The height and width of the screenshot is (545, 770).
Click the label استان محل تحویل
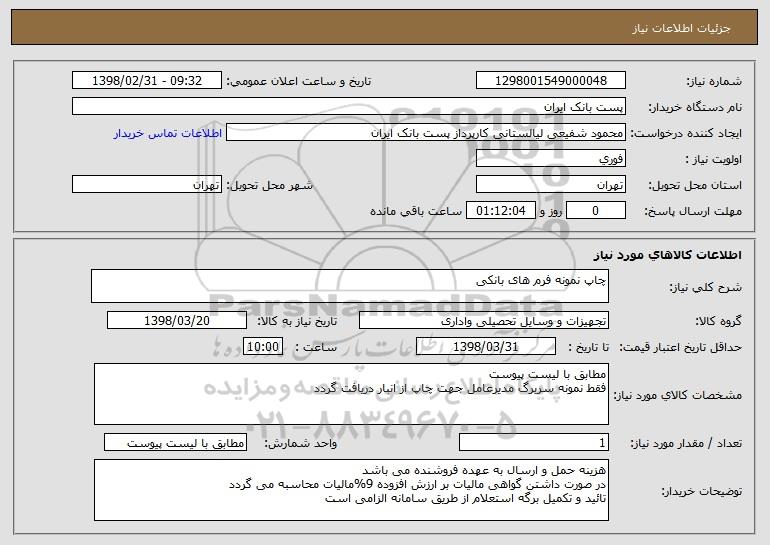point(695,186)
